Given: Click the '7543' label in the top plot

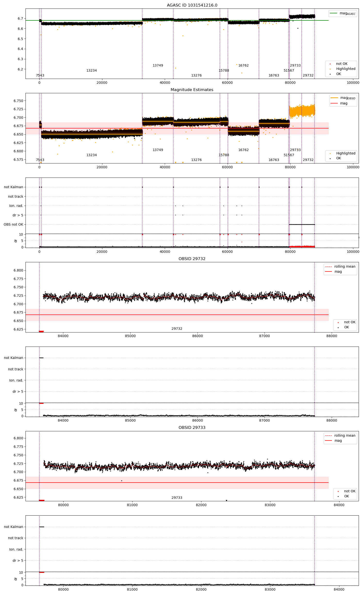Looking at the screenshot, I should (40, 75).
